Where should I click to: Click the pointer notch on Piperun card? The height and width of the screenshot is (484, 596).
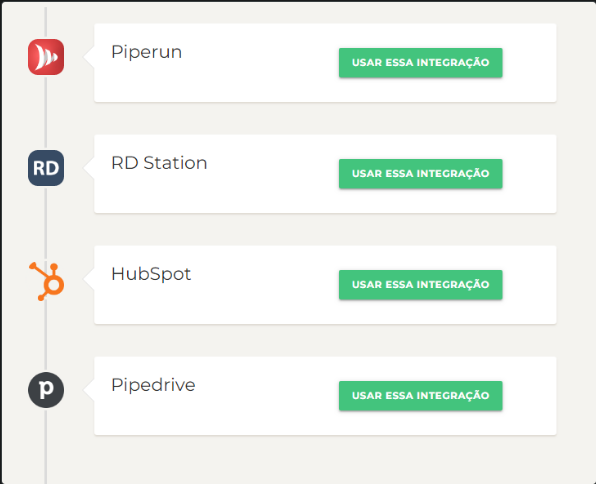pyautogui.click(x=89, y=57)
